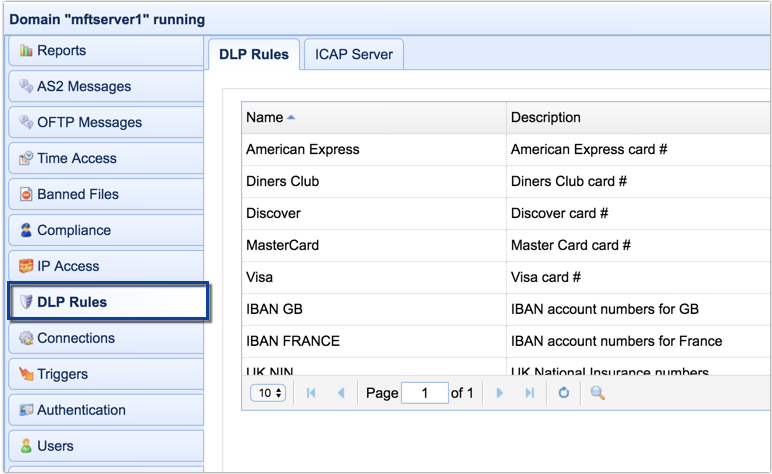Image resolution: width=772 pixels, height=474 pixels.
Task: Select the MasterCard rule name
Action: point(283,245)
